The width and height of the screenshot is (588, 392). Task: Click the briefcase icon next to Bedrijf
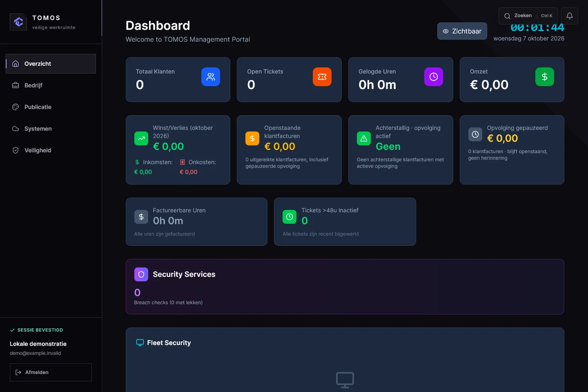pyautogui.click(x=16, y=85)
